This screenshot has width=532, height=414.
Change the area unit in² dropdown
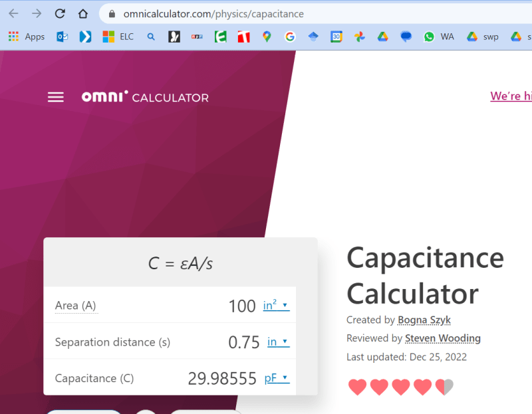click(x=276, y=305)
